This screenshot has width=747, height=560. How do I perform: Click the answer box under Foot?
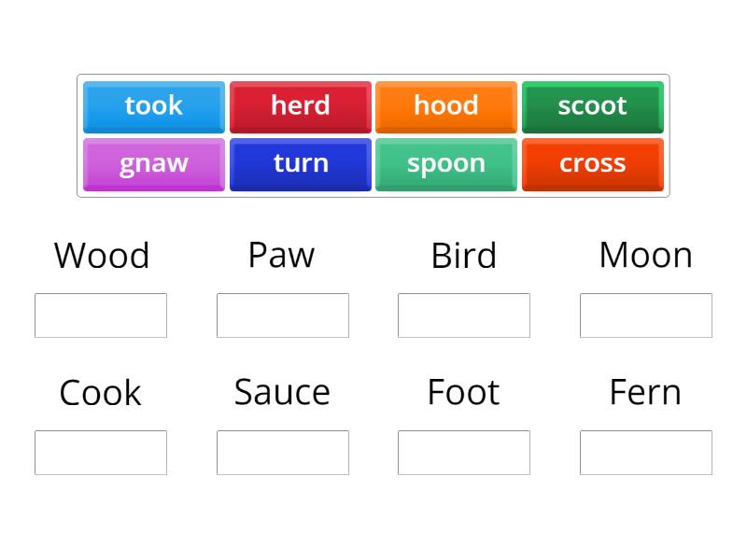464,453
